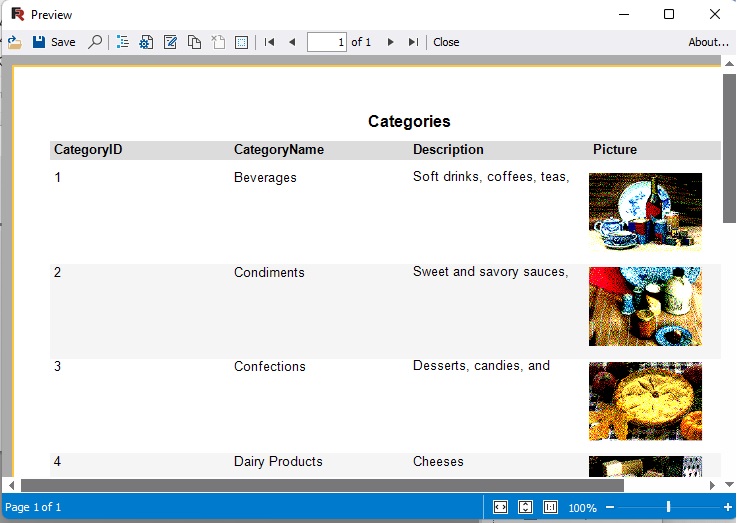Viewport: 739px width, 523px height.
Task: Click the zoom slider handle
Action: (668, 507)
